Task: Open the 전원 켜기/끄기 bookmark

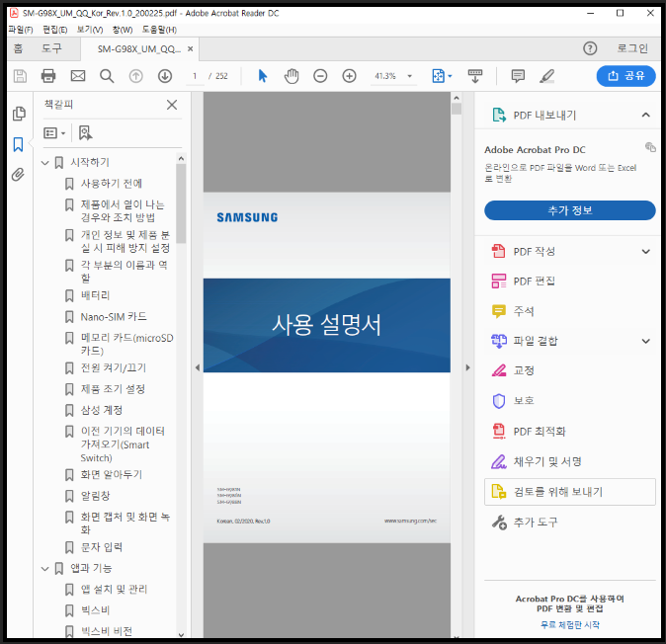Action: tap(114, 367)
